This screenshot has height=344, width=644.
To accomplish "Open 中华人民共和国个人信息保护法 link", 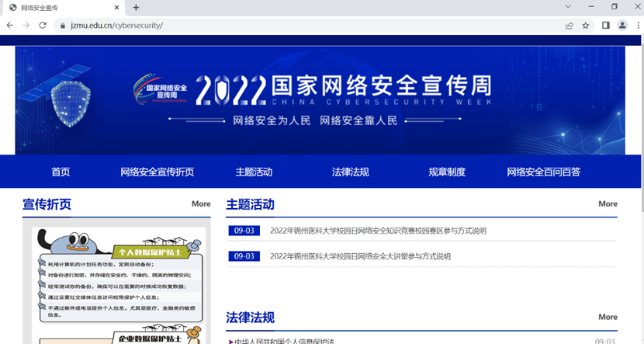I will [x=284, y=342].
